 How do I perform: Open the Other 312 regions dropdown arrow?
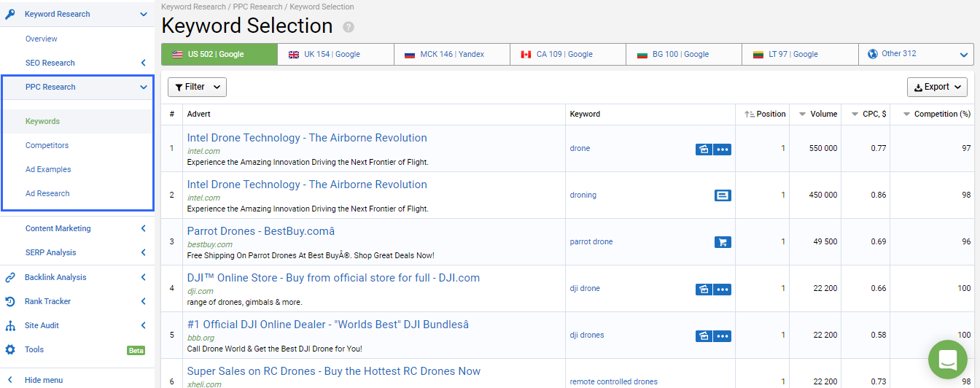pyautogui.click(x=964, y=55)
